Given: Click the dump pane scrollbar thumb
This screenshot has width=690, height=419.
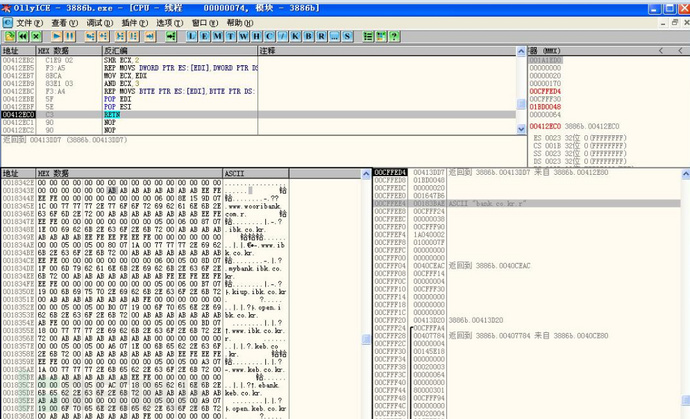Looking at the screenshot, I should (366, 339).
